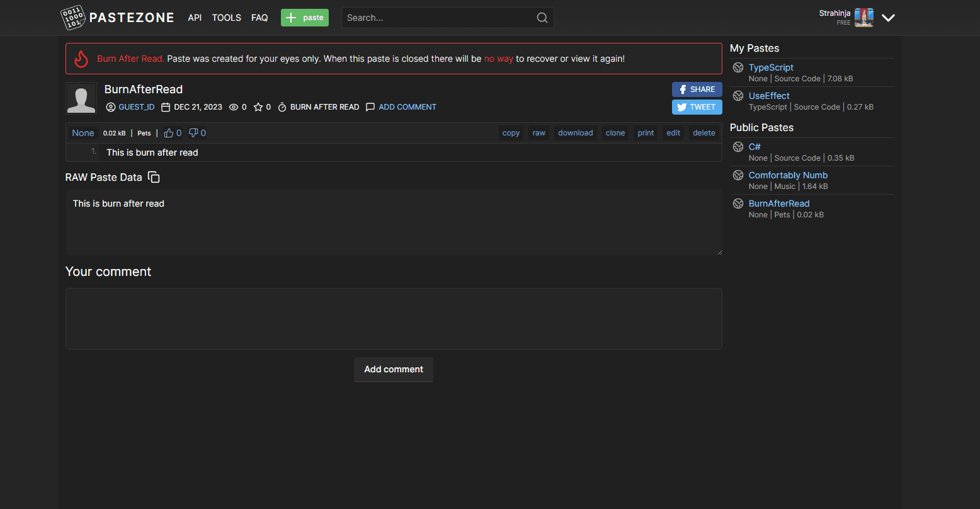Click the calendar icon beside Dec 21, 2023
The height and width of the screenshot is (509, 980).
tap(166, 107)
